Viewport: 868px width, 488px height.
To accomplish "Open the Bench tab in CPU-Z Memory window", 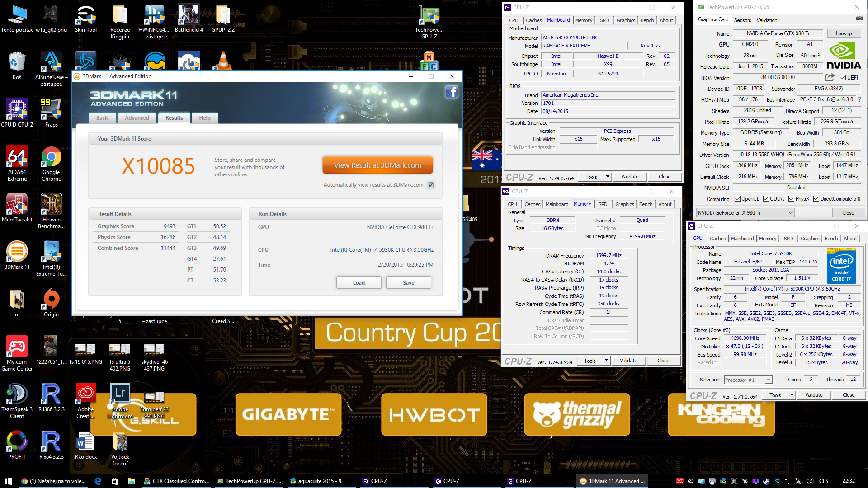I will (x=646, y=204).
